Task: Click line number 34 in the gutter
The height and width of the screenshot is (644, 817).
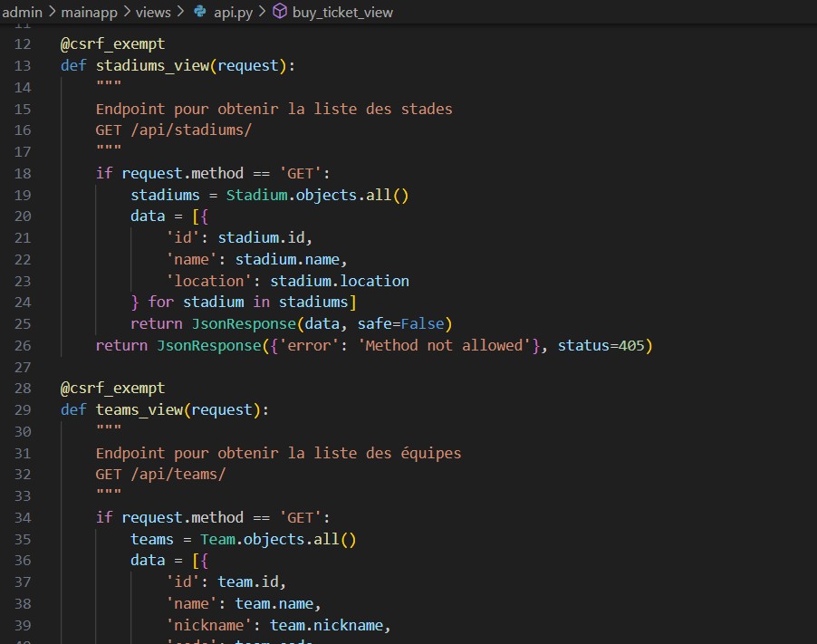Action: (x=23, y=518)
